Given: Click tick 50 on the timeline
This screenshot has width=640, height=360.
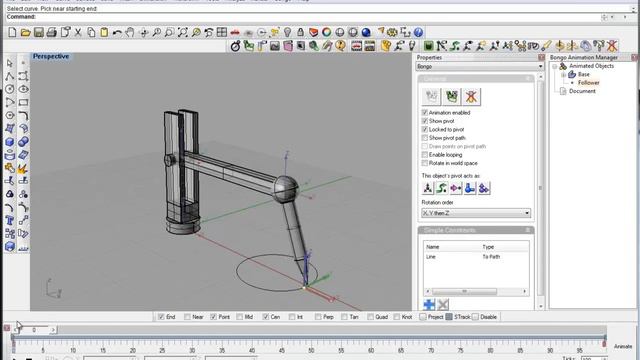Looking at the screenshot, I should tap(311, 350).
